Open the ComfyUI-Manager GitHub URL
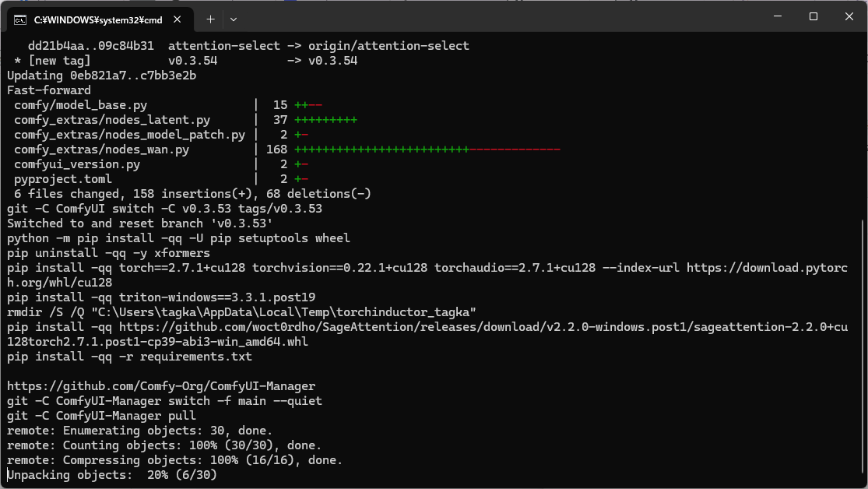Image resolution: width=868 pixels, height=489 pixels. pyautogui.click(x=161, y=386)
